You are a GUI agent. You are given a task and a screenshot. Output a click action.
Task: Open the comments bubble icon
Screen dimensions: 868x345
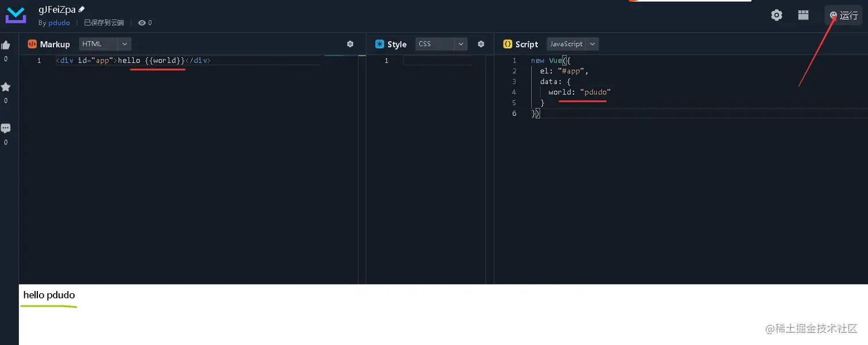tap(6, 129)
